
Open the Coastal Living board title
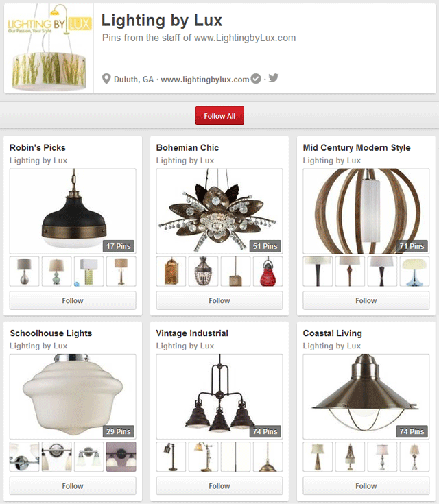click(x=332, y=333)
